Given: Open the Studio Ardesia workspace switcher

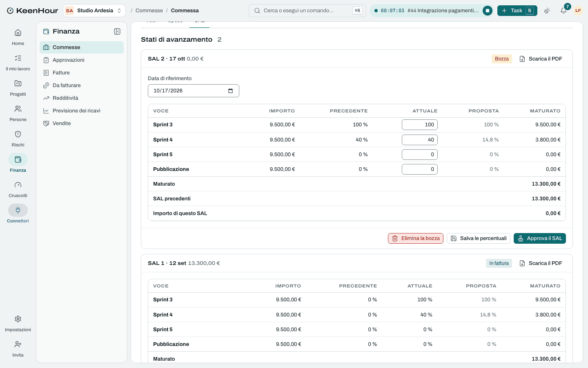Looking at the screenshot, I should pos(94,11).
